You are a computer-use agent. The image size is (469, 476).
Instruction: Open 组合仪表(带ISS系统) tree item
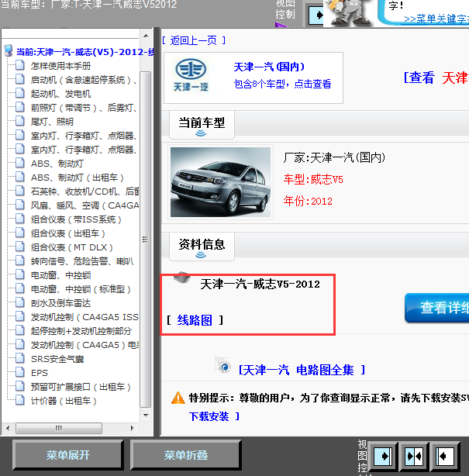(x=76, y=219)
